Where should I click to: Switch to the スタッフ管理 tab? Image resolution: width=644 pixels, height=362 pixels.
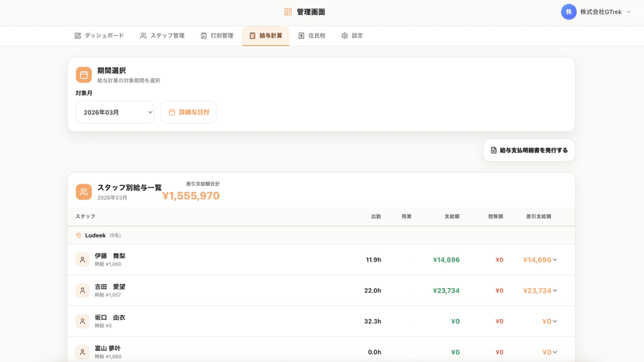tap(162, 36)
